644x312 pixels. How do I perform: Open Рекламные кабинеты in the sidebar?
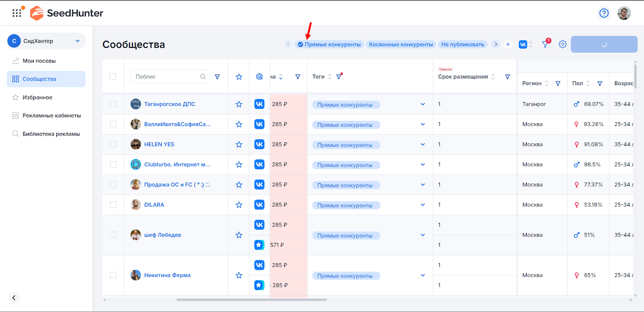click(x=52, y=116)
